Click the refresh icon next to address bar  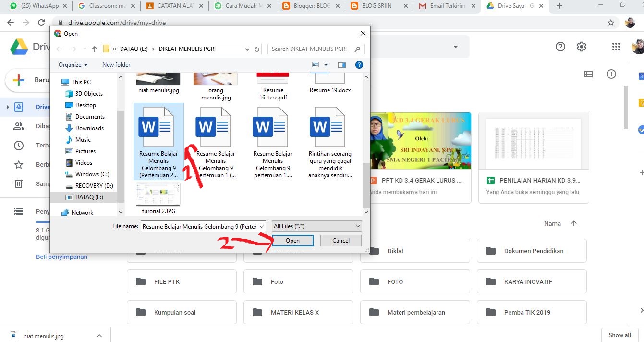(x=256, y=49)
